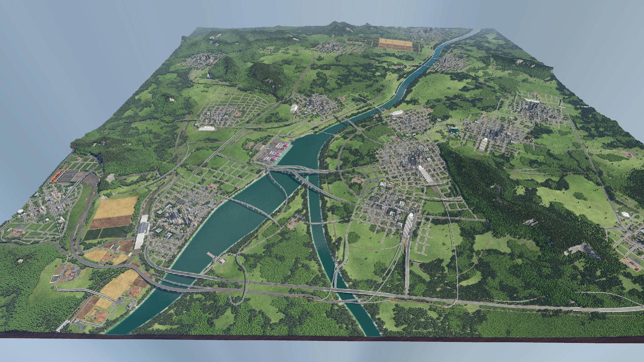The height and width of the screenshot is (362, 644).
Task: Select the bridge crossing the narrow right channel
Action: [315, 223]
